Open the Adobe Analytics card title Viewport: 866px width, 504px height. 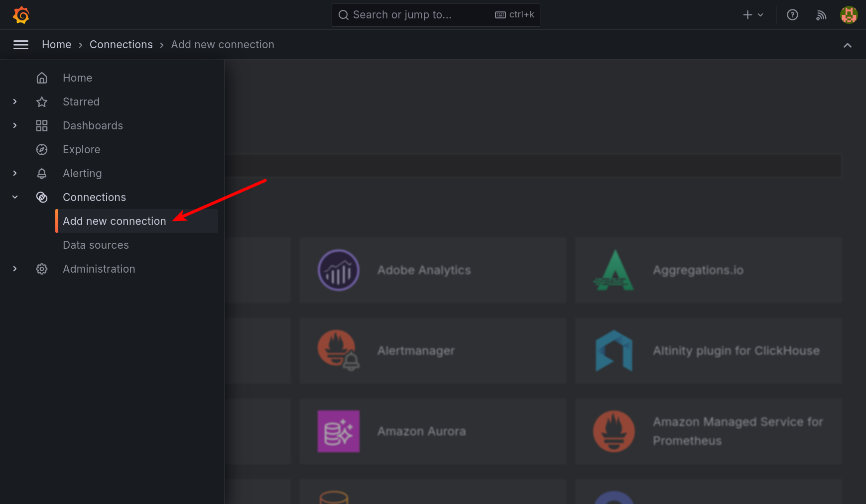coord(424,270)
